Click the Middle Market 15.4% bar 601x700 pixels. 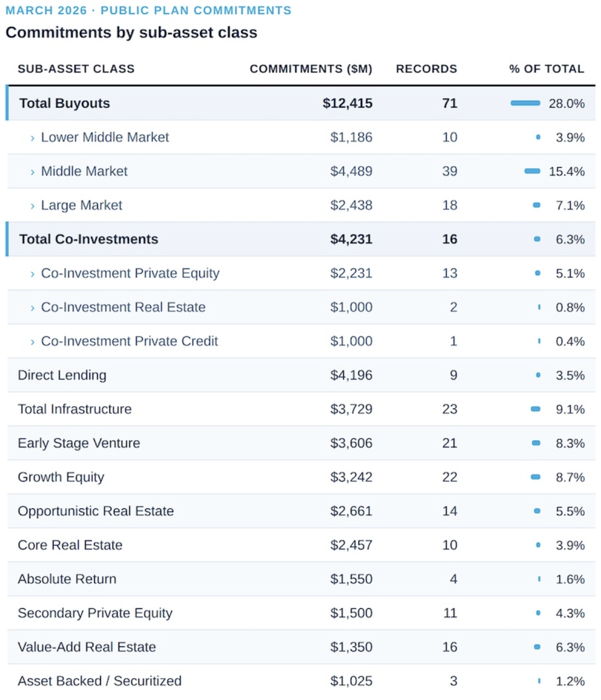[532, 171]
